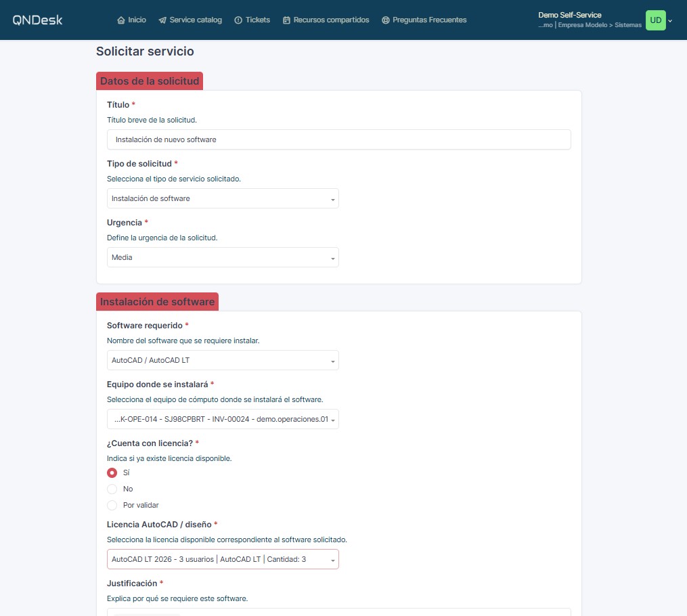Open the Licencia AutoCAD / diseño dropdown
This screenshot has width=687, height=616.
(x=223, y=559)
